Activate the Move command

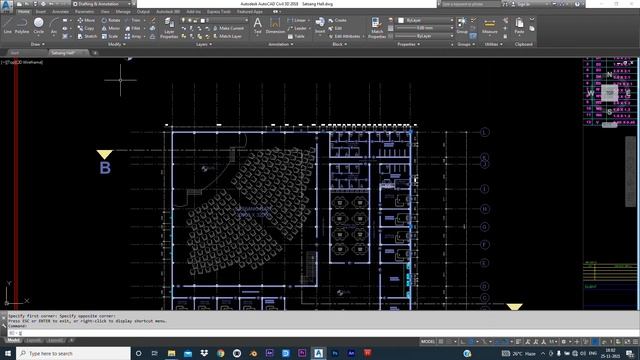86,20
